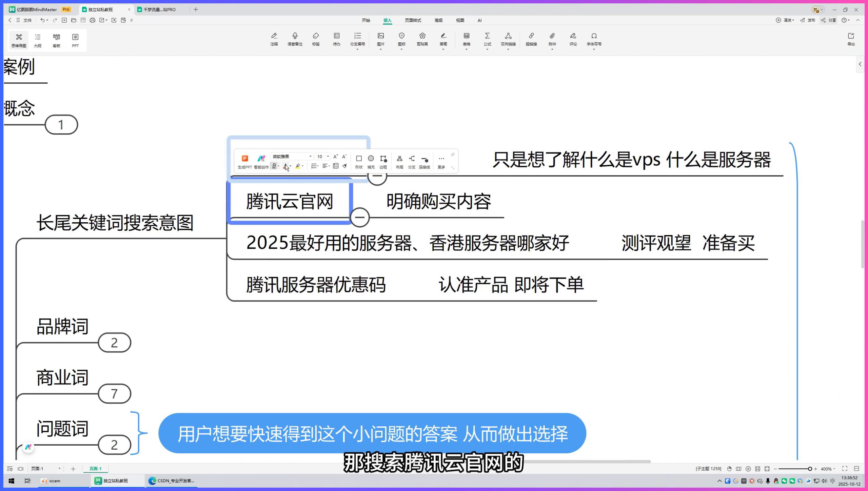Expand the 商业词 node showing 7
The image size is (868, 491).
114,394
